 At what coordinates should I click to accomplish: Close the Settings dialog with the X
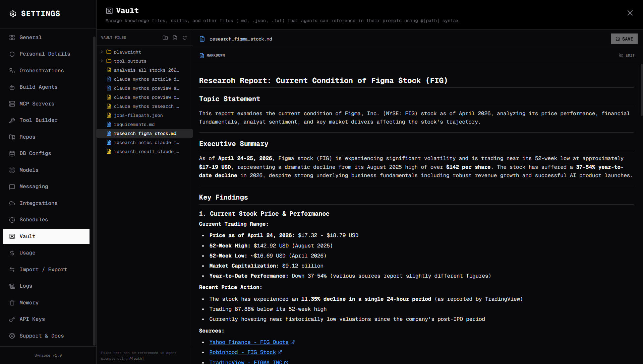pyautogui.click(x=630, y=13)
